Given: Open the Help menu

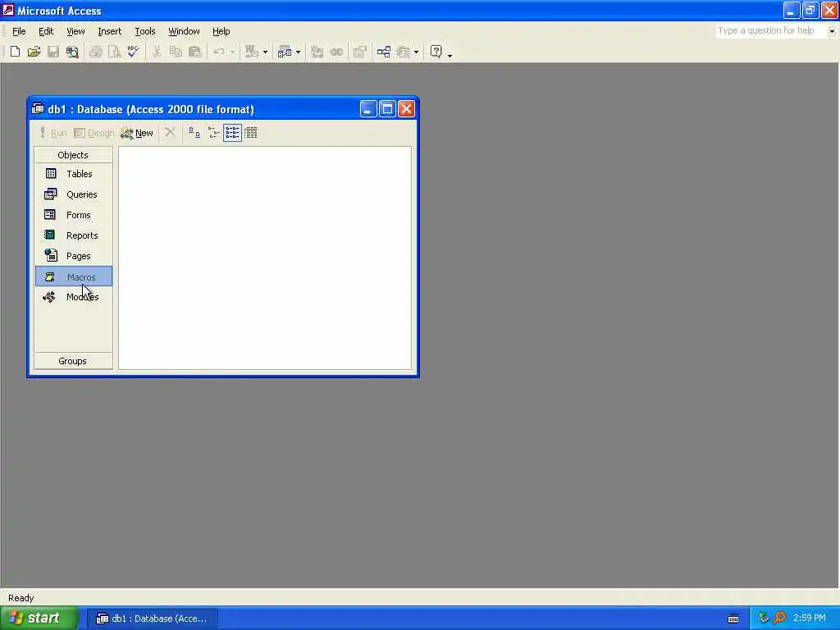Looking at the screenshot, I should pyautogui.click(x=221, y=32).
